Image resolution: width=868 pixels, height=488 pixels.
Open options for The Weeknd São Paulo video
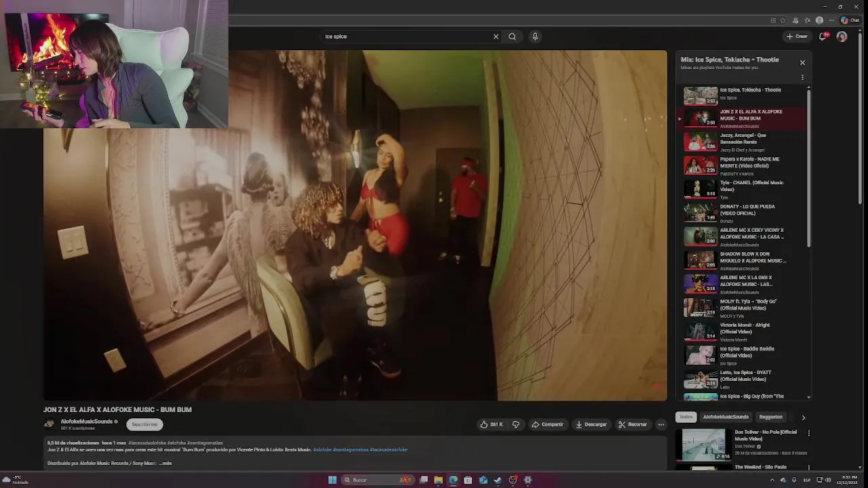(x=808, y=468)
